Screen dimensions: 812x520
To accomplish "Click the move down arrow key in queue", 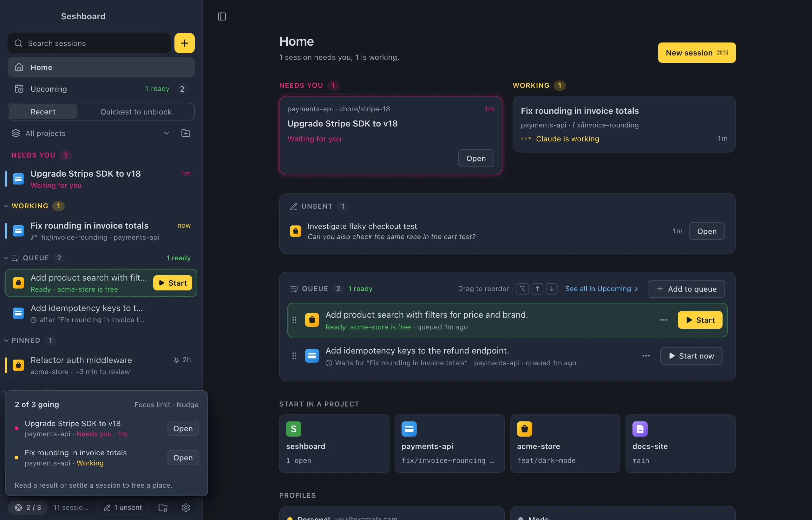I will pos(552,289).
